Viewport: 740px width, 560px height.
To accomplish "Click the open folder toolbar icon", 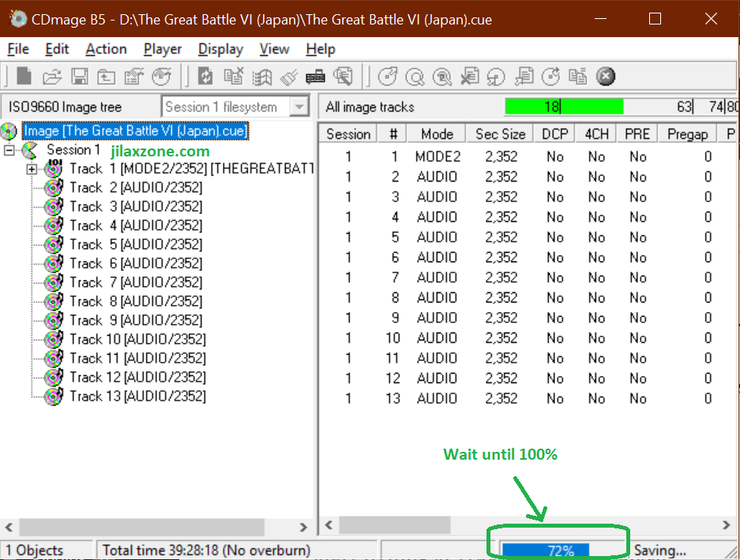I will (x=52, y=76).
